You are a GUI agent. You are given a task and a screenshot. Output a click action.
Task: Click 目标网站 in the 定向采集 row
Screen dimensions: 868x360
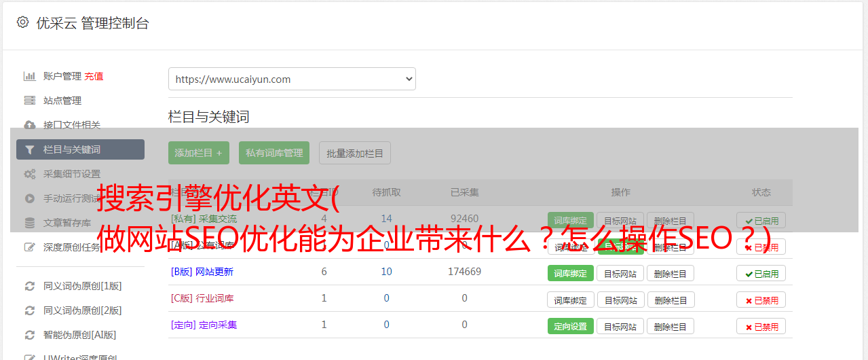[620, 326]
